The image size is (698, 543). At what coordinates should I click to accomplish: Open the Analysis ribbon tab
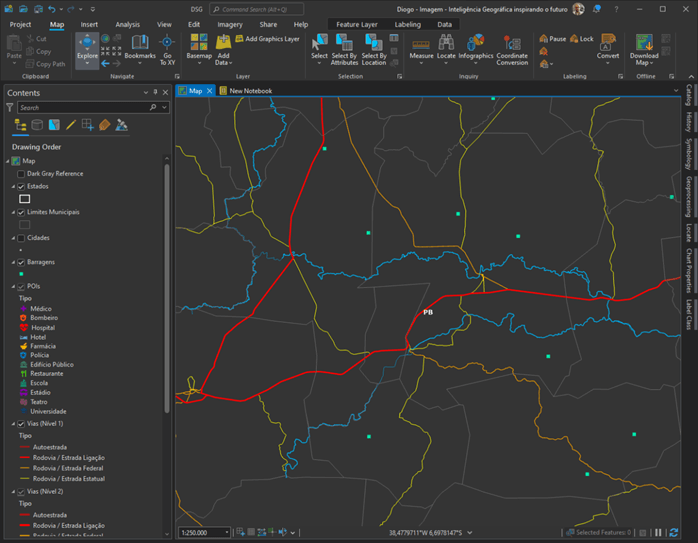(127, 24)
